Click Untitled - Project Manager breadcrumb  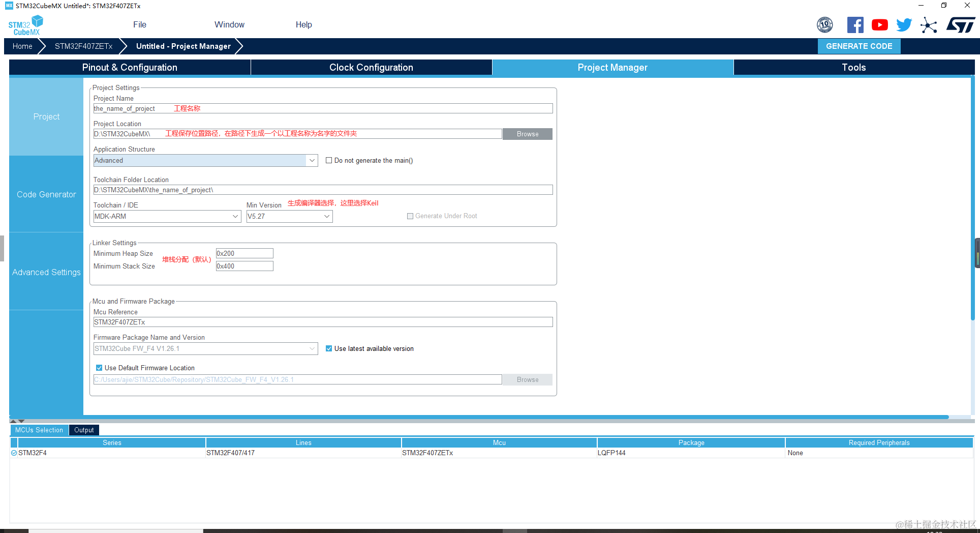pos(183,46)
